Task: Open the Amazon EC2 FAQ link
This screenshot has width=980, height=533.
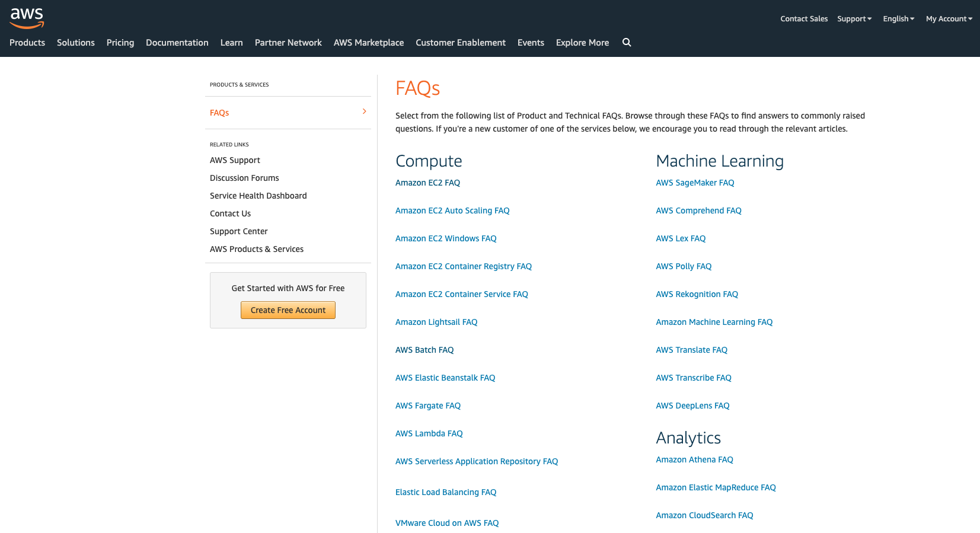Action: [x=427, y=183]
